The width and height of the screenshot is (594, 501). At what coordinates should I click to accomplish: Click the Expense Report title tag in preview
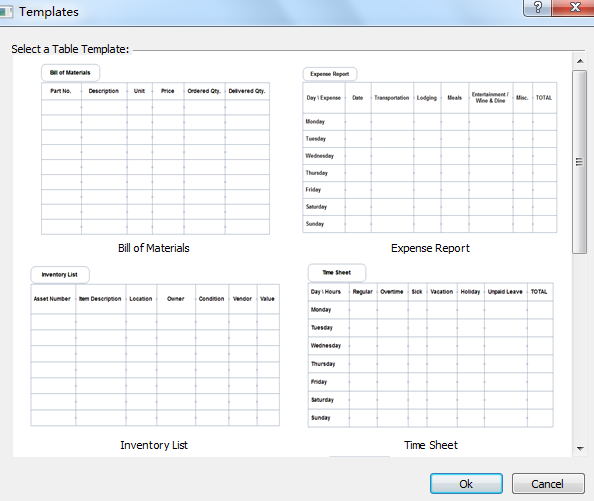330,74
